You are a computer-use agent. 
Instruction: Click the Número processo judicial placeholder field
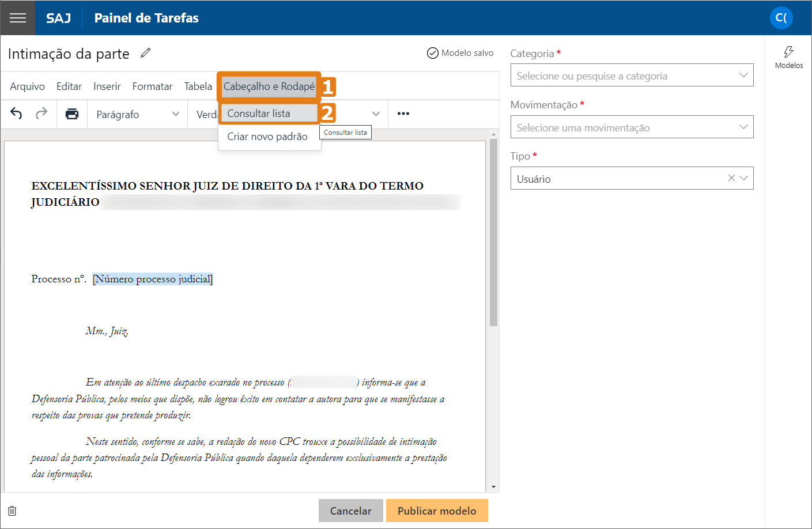pyautogui.click(x=153, y=279)
